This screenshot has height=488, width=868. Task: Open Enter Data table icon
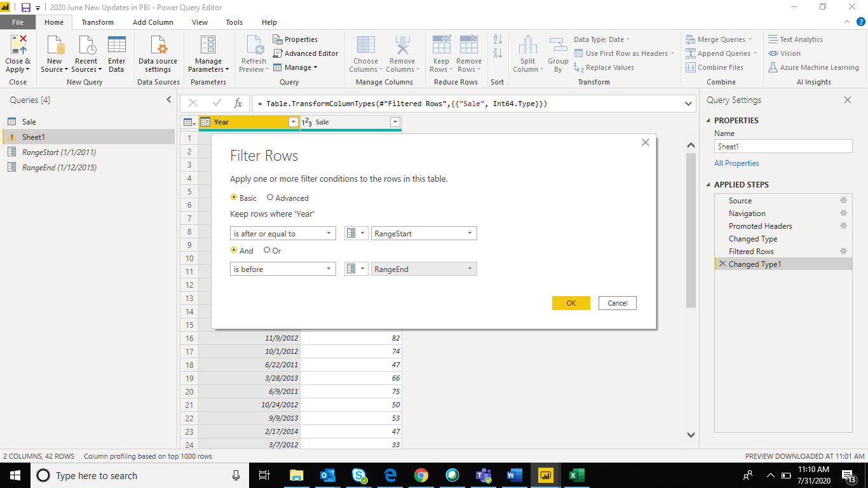coord(117,46)
